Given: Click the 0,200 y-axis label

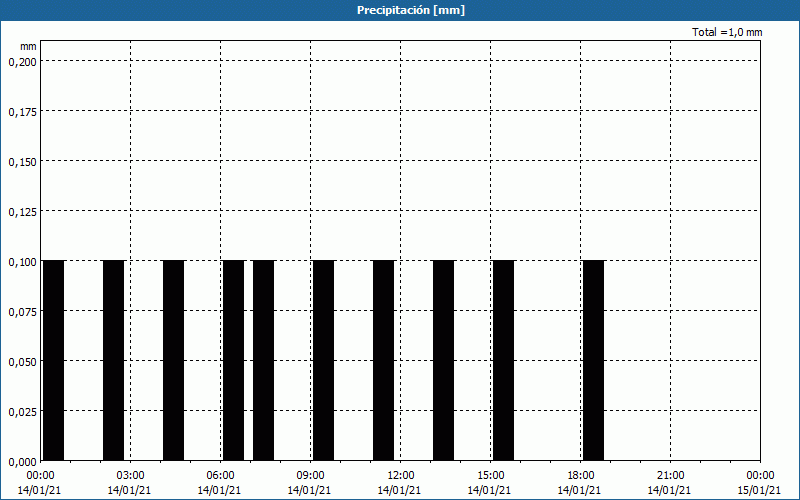Looking at the screenshot, I should tap(22, 62).
